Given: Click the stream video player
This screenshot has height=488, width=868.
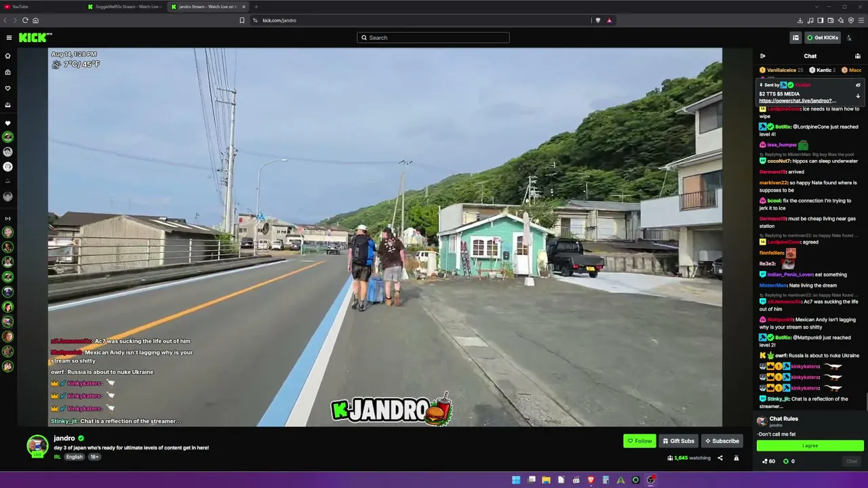Looking at the screenshot, I should pyautogui.click(x=385, y=237).
